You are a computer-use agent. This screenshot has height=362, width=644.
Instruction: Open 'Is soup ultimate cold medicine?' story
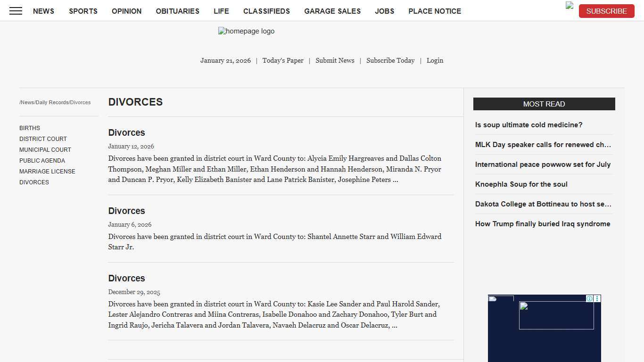point(528,125)
